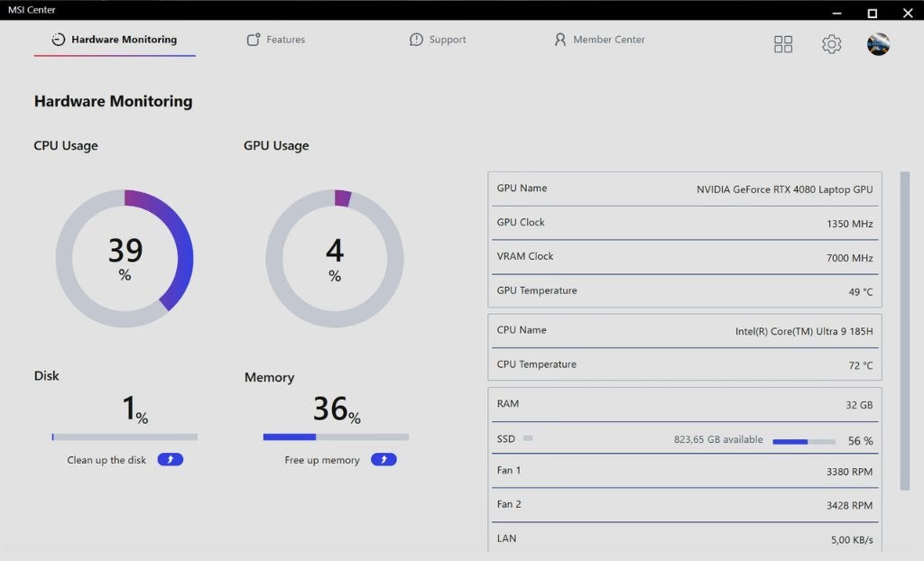Click the user profile avatar
Viewport: 924px width, 561px height.
tap(878, 44)
